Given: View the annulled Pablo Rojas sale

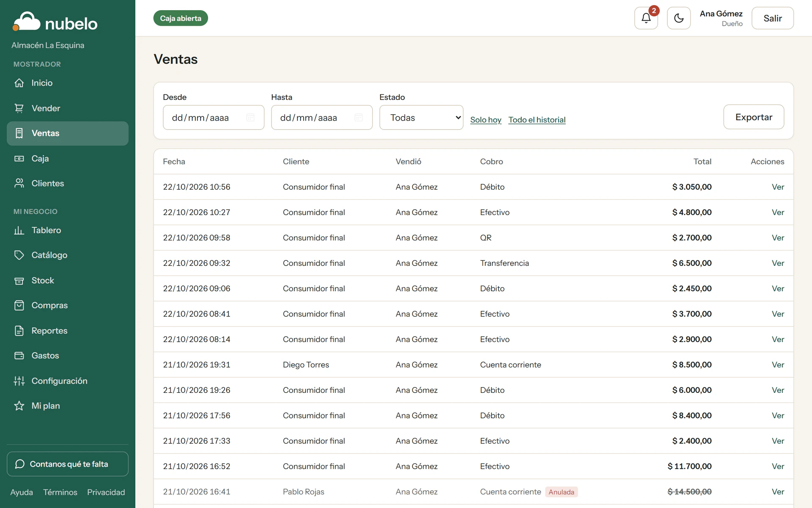Looking at the screenshot, I should pyautogui.click(x=778, y=491).
